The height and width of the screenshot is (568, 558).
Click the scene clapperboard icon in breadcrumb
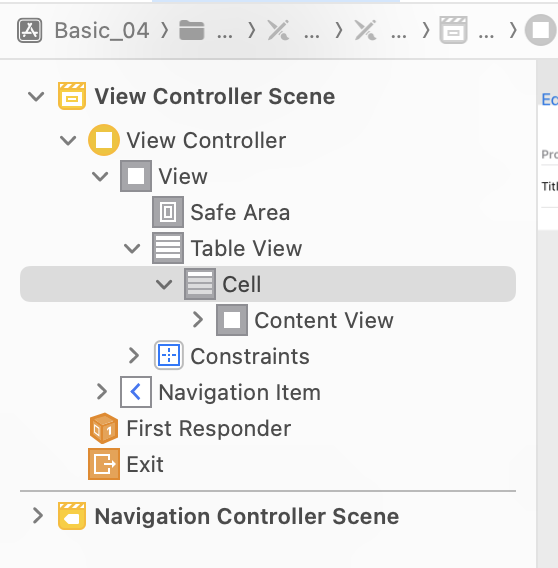(x=453, y=30)
